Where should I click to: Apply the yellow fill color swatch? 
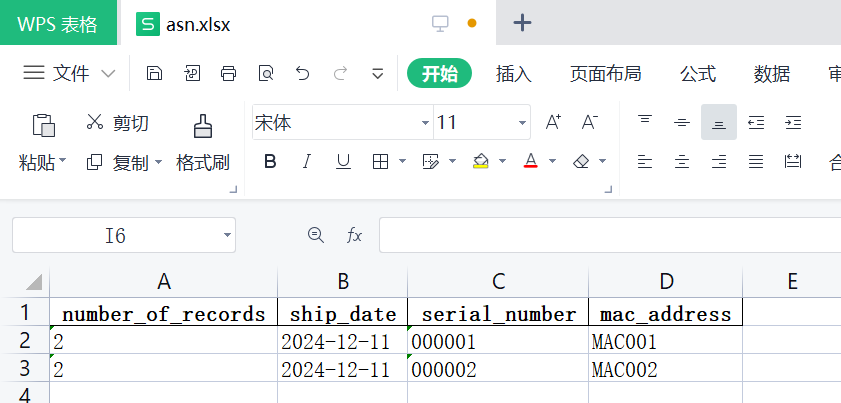click(x=481, y=161)
